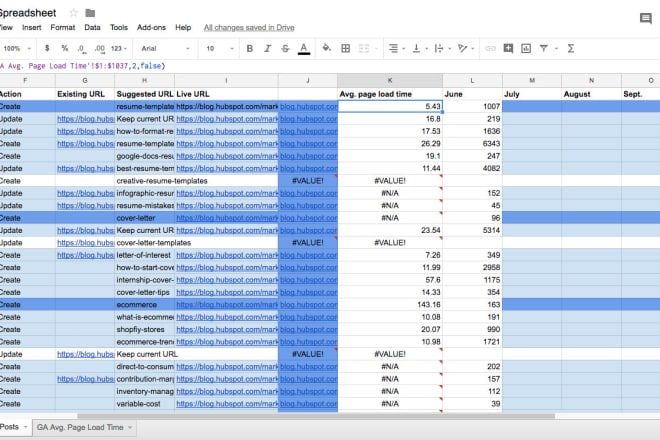
Task: Open the move-to-folder icon
Action: click(90, 13)
